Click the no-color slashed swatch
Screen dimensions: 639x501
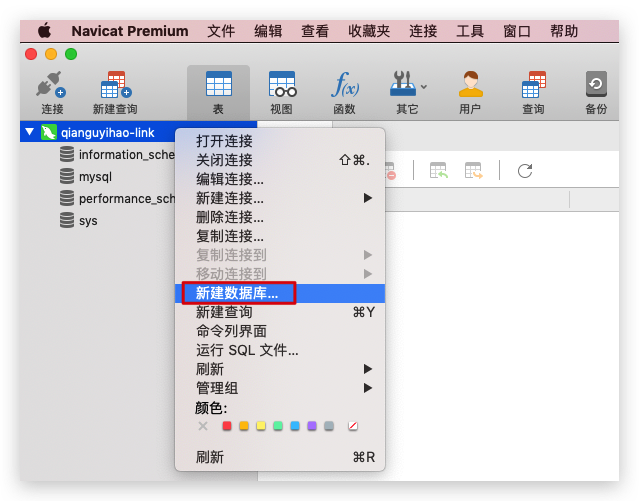pos(353,426)
